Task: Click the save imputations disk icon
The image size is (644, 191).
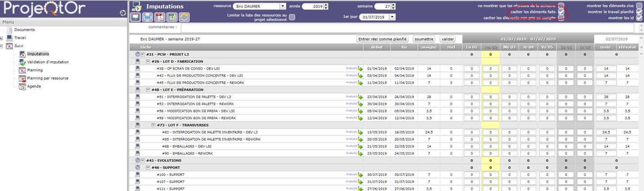Action: coord(135,18)
